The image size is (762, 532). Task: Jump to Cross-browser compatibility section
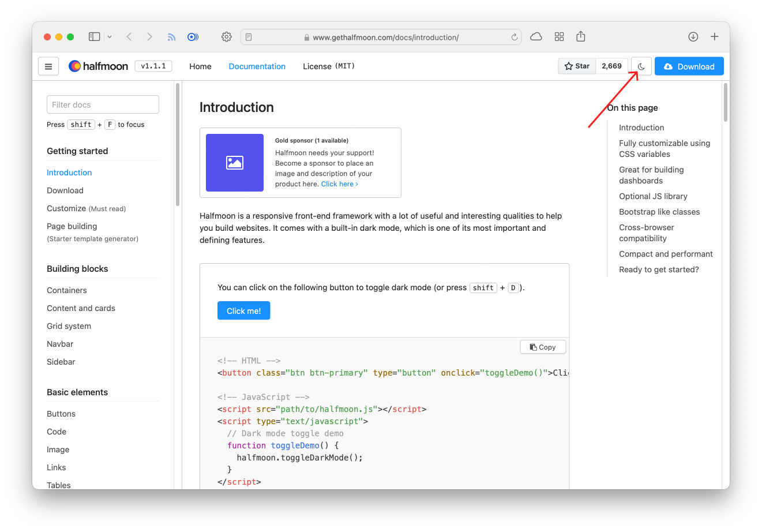(647, 233)
